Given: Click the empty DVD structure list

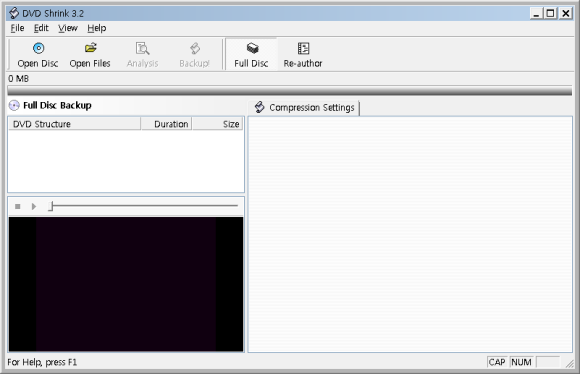Looking at the screenshot, I should (126, 161).
